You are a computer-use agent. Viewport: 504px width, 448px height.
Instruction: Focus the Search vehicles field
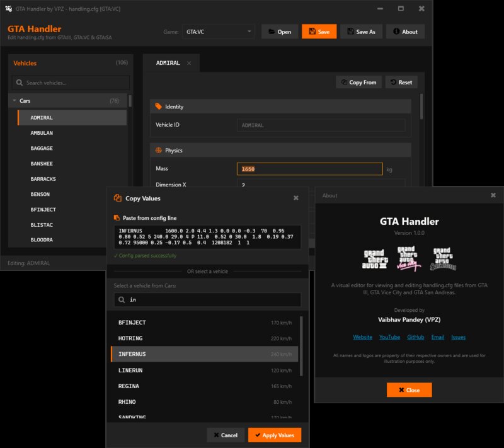(x=72, y=83)
